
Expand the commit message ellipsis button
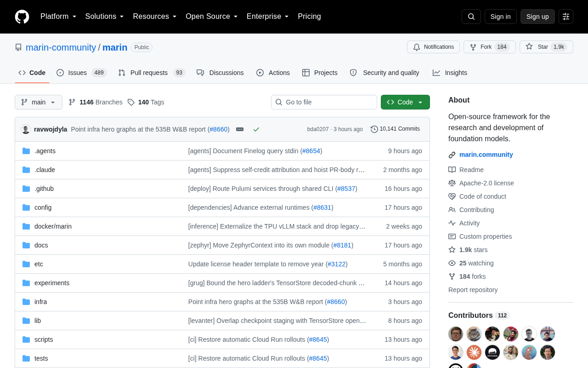point(240,129)
